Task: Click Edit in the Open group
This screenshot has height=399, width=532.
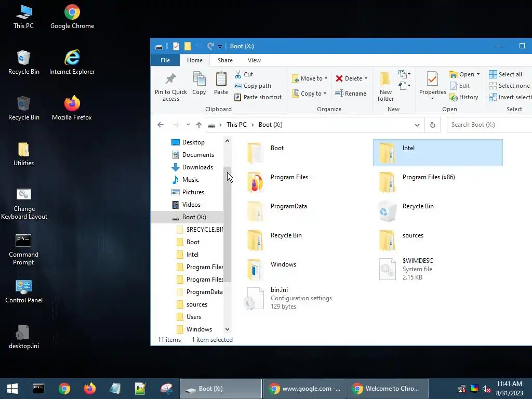Action: click(460, 86)
